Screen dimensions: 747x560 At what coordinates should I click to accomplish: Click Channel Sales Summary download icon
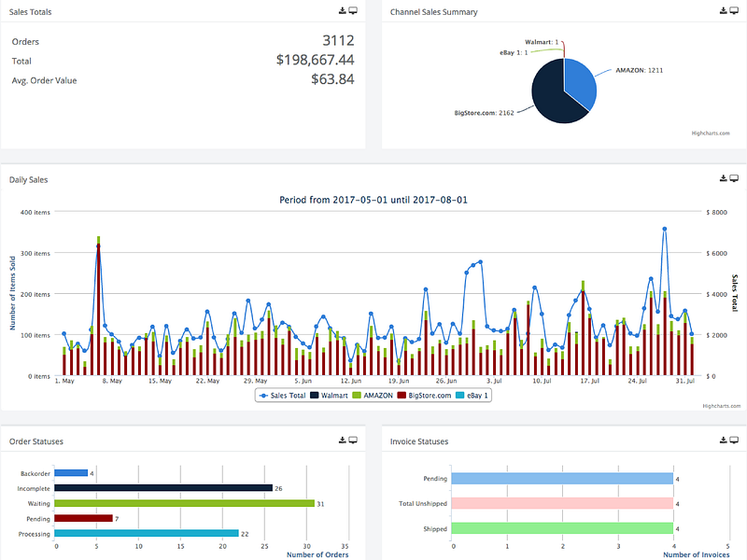pyautogui.click(x=724, y=11)
